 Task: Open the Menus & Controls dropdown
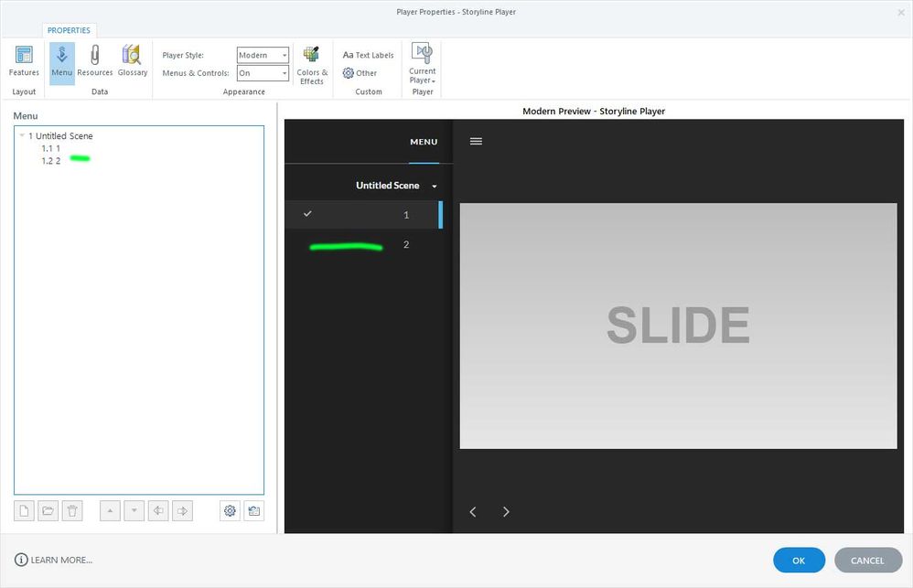263,73
